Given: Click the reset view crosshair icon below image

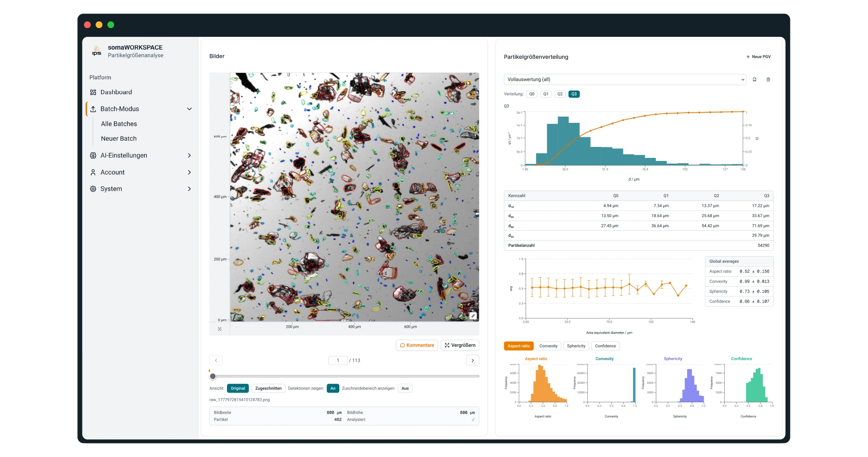Looking at the screenshot, I should coord(220,329).
